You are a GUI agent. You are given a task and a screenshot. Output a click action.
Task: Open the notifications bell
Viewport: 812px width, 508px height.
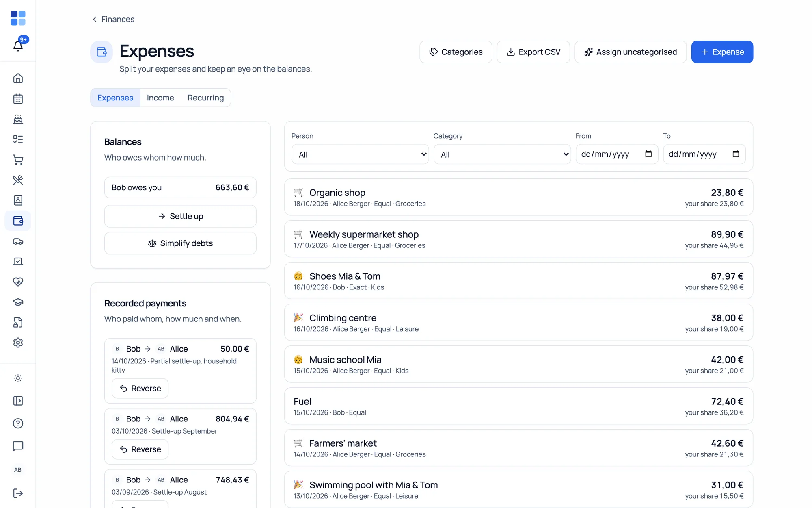click(x=18, y=46)
